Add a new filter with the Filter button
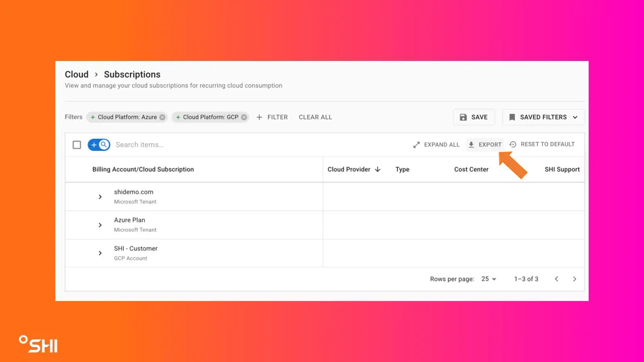 272,118
